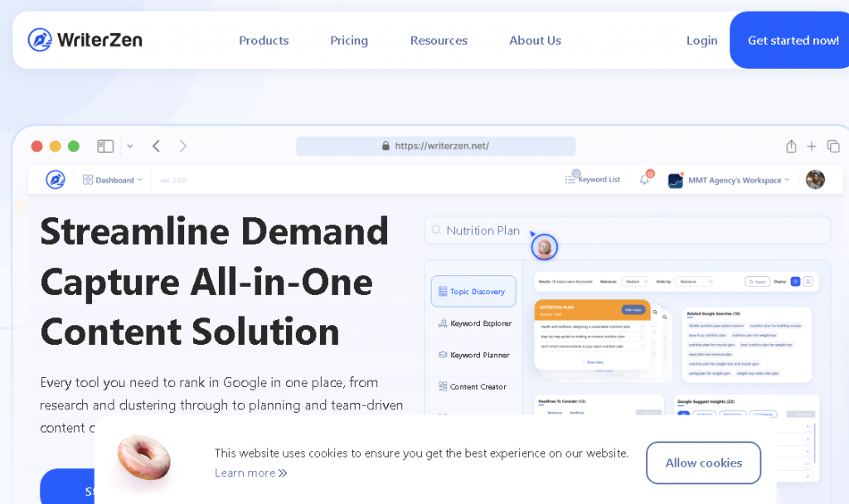The height and width of the screenshot is (504, 849).
Task: Select the grid display view icon
Action: (x=795, y=282)
